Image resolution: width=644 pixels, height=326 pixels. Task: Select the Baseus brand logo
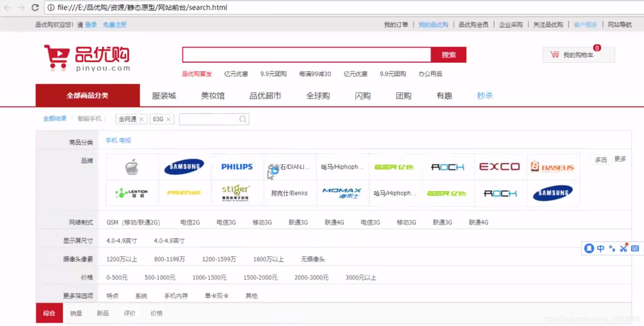click(x=552, y=167)
